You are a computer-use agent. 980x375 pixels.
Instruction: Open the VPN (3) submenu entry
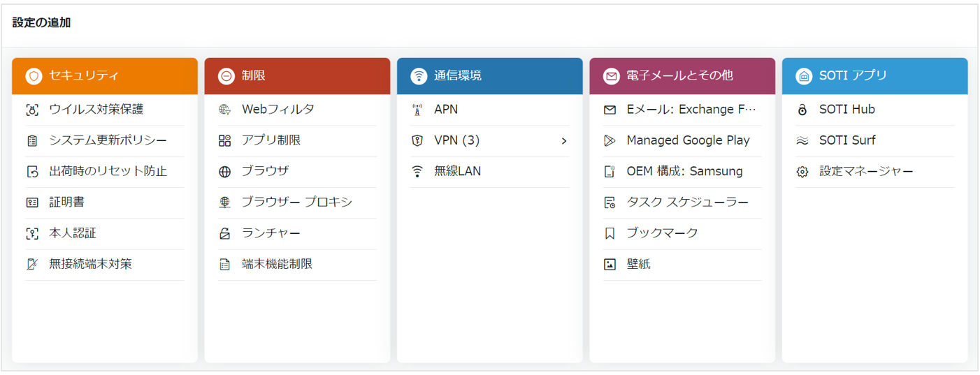pyautogui.click(x=490, y=141)
